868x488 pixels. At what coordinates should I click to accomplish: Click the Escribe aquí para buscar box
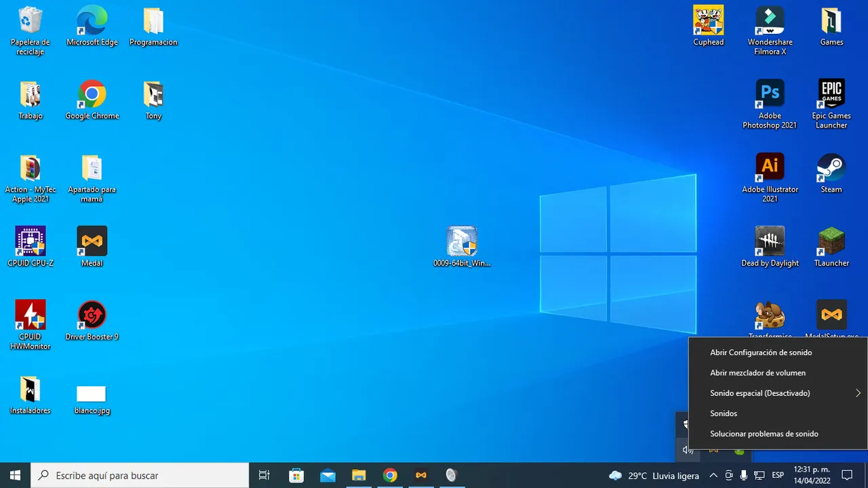coord(140,475)
